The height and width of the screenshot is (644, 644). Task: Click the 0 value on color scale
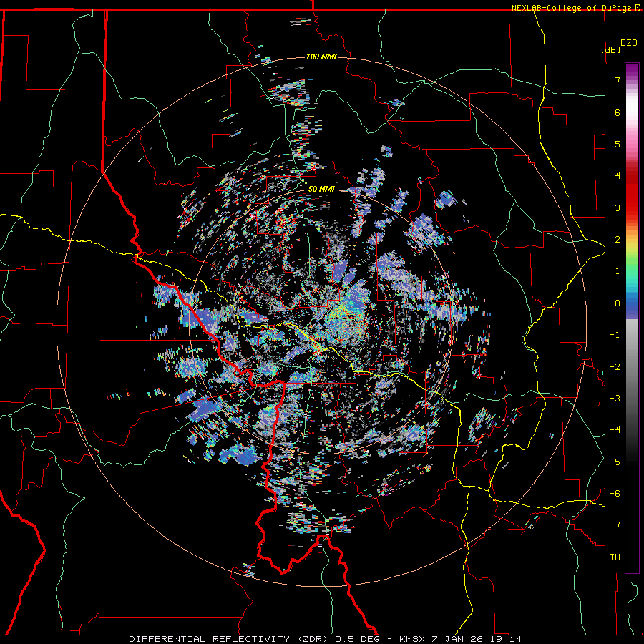tap(618, 303)
